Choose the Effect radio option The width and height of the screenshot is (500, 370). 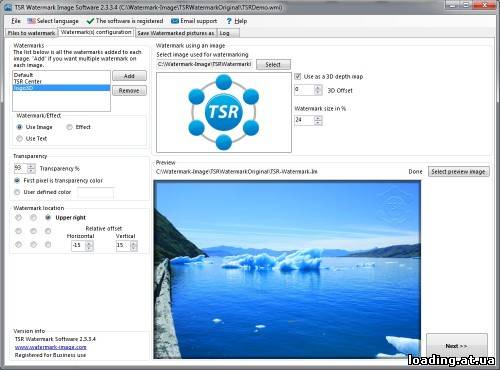point(69,127)
